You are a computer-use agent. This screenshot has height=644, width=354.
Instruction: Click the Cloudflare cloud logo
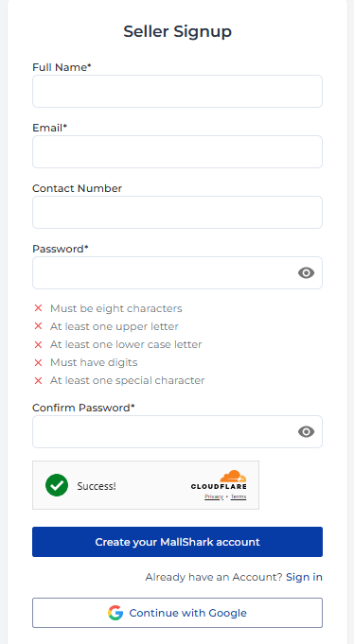233,477
